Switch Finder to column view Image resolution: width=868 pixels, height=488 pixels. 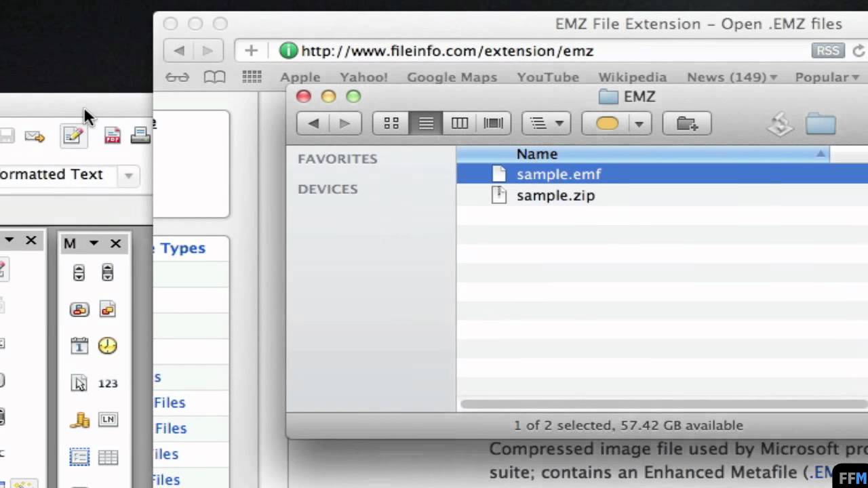coord(460,123)
